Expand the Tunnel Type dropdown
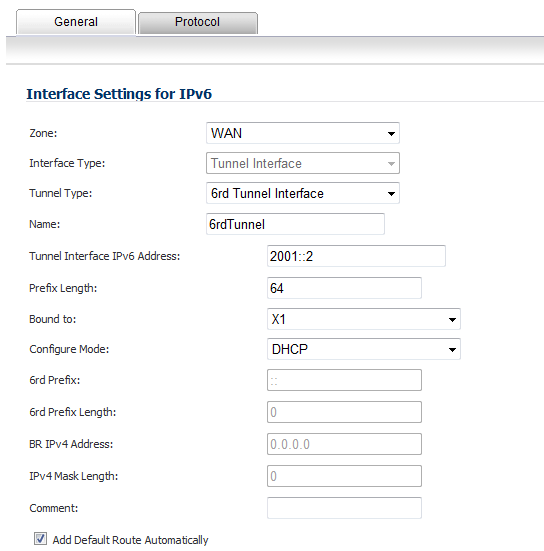Image resolution: width=544 pixels, height=551 pixels. click(303, 193)
